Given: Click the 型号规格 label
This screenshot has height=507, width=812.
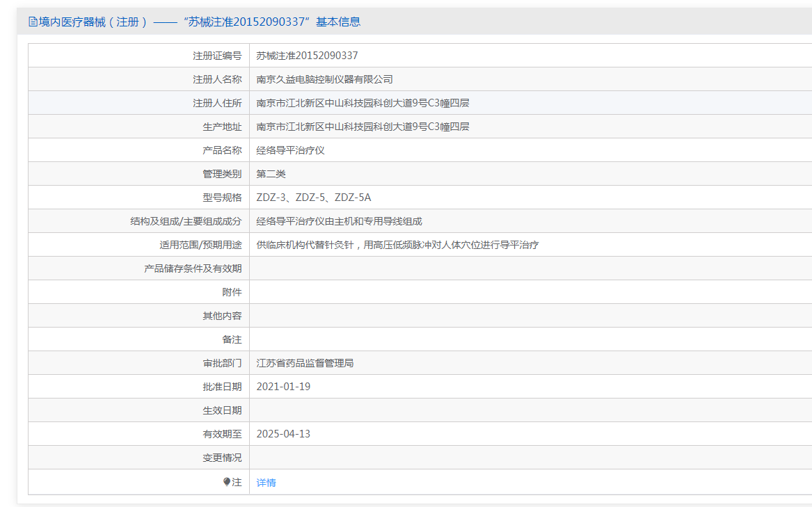Looking at the screenshot, I should coord(222,198).
